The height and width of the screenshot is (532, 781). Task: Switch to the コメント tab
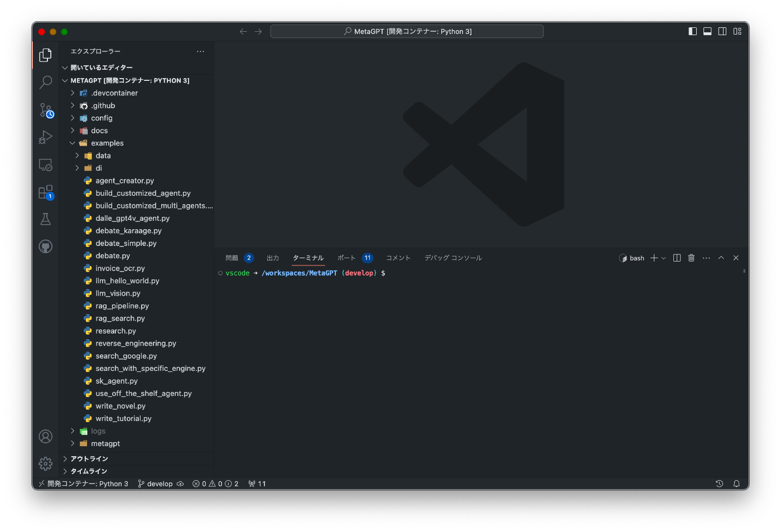(398, 258)
